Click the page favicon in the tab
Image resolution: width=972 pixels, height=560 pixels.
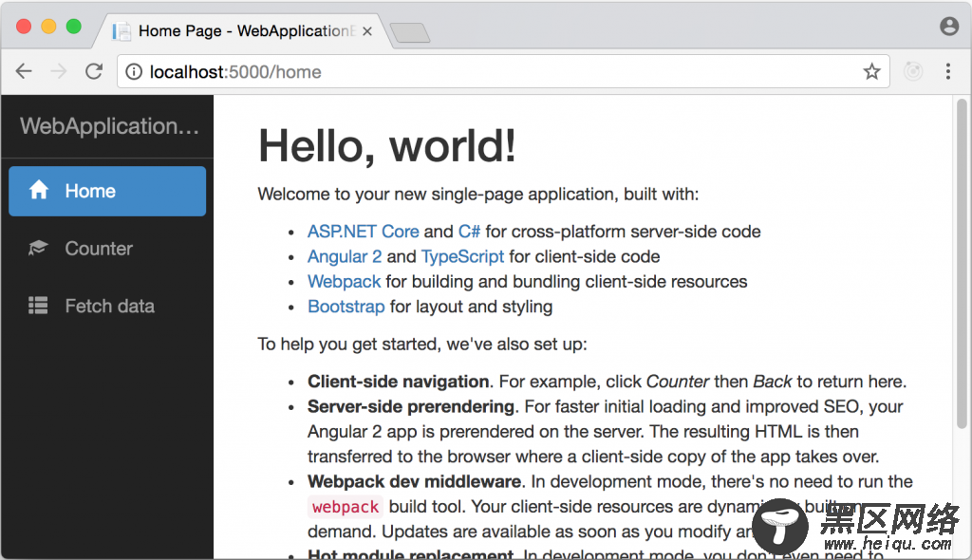point(121,31)
